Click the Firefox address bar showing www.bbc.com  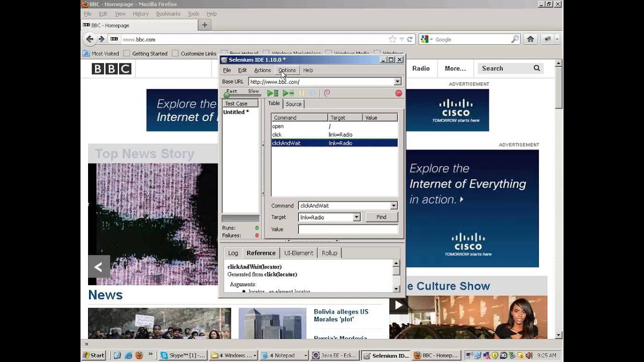click(x=254, y=39)
